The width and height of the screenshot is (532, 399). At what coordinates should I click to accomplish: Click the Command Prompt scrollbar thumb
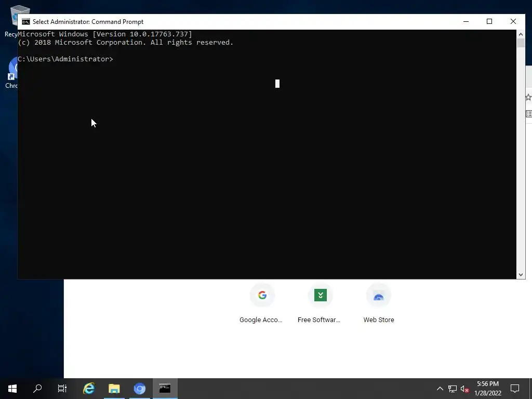click(x=521, y=43)
